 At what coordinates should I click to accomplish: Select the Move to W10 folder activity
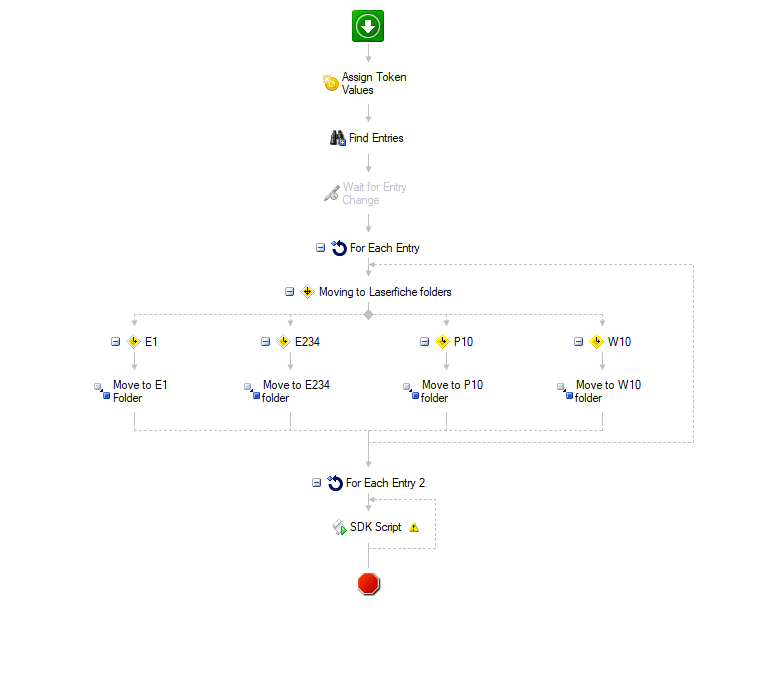608,391
